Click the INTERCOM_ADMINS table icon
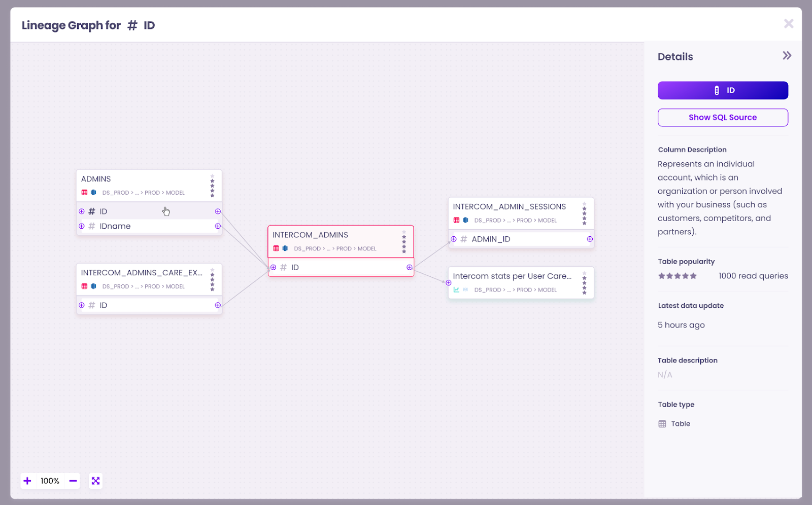Screen dimensions: 812x505 276,248
